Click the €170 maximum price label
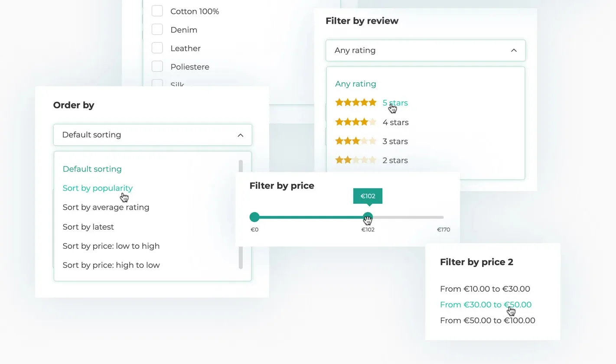The image size is (616, 364). coord(443,230)
